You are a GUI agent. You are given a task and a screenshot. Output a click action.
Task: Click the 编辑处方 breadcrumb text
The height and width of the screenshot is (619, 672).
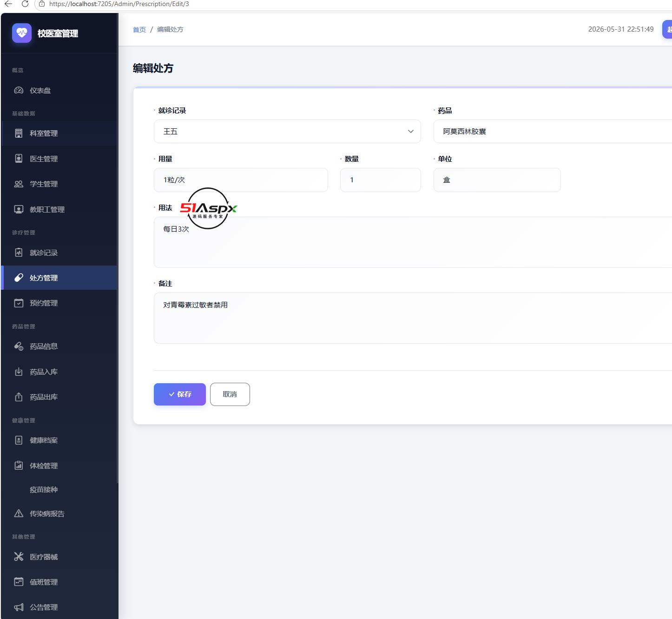point(170,29)
